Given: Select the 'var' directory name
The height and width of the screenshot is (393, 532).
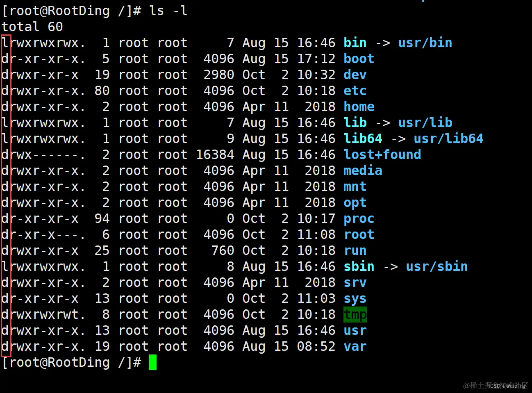Looking at the screenshot, I should pos(355,346).
